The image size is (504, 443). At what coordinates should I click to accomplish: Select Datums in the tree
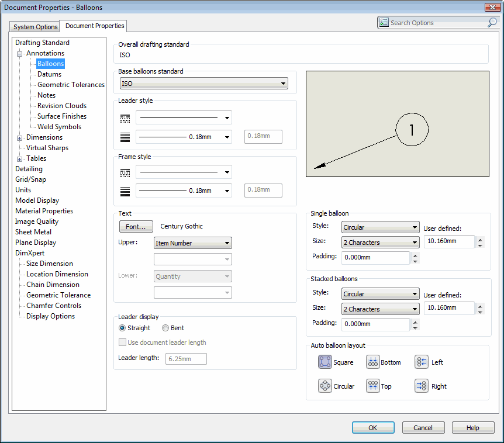pos(49,74)
